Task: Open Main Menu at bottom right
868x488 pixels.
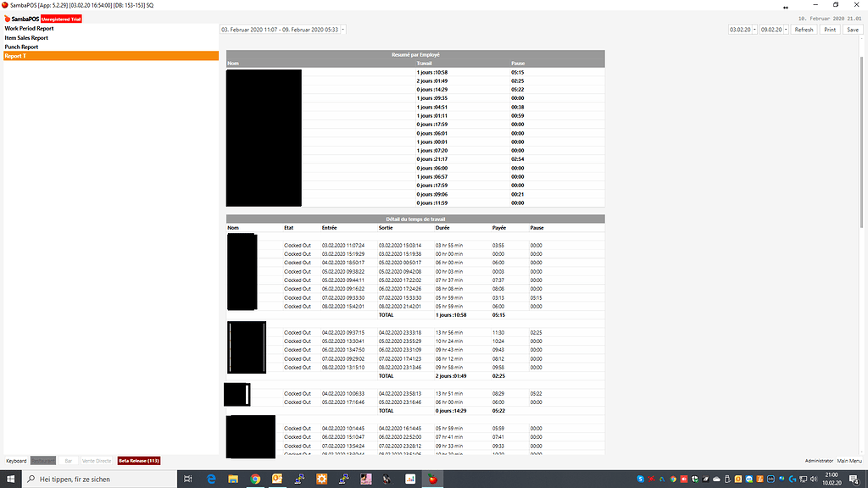Action: (x=850, y=460)
